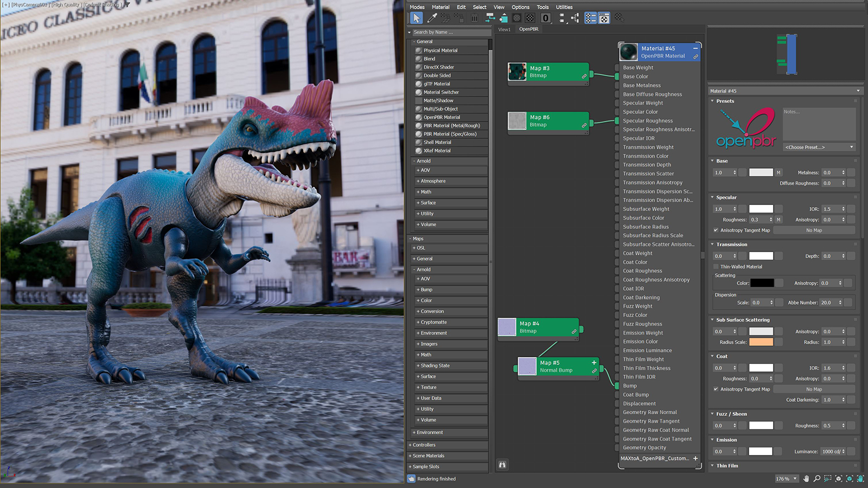Click the Delete Selected trash icon

[x=474, y=18]
